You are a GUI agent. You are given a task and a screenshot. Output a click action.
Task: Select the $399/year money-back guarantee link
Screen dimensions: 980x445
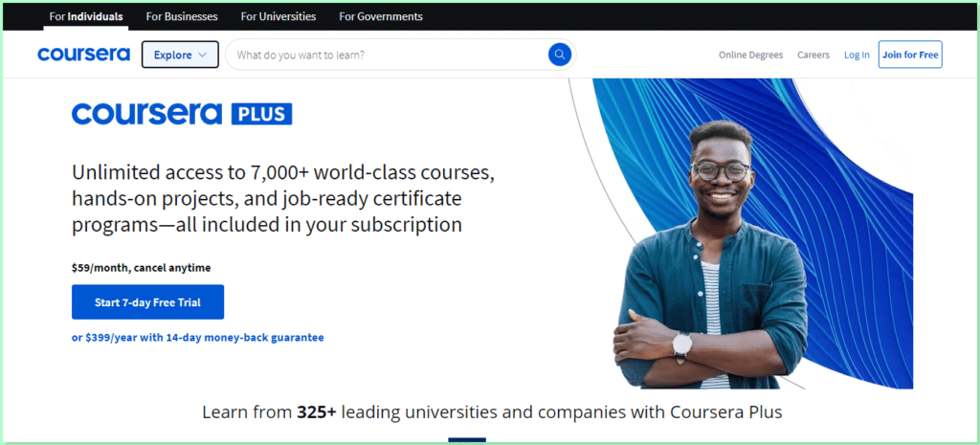pos(197,338)
